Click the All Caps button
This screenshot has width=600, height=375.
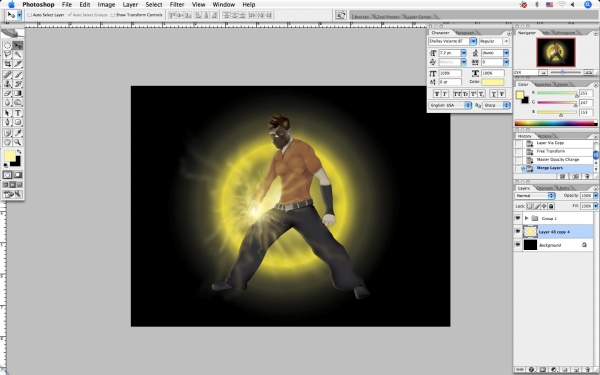point(457,94)
